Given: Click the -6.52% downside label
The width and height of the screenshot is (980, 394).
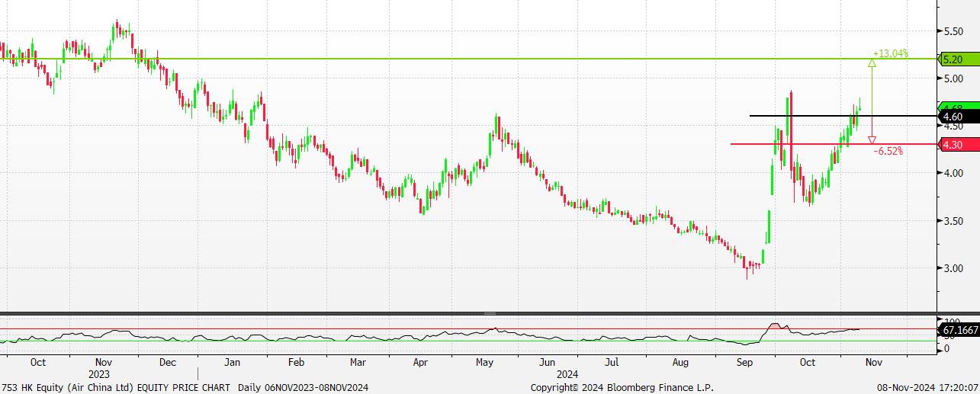Looking at the screenshot, I should click(888, 152).
